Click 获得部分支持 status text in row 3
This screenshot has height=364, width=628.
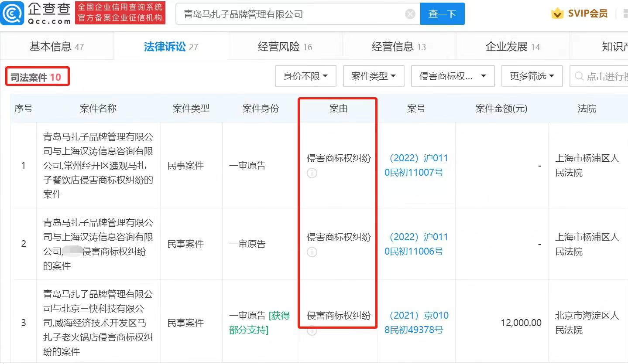(x=260, y=323)
